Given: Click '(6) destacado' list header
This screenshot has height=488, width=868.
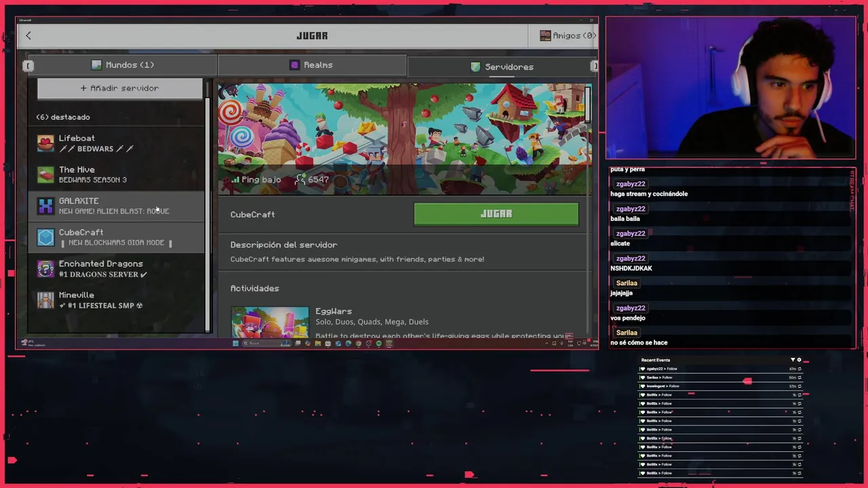Looking at the screenshot, I should click(63, 117).
